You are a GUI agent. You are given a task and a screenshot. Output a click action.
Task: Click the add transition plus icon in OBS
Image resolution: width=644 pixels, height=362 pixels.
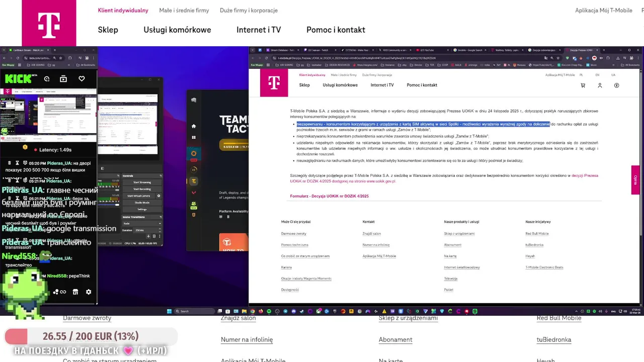[x=148, y=236]
